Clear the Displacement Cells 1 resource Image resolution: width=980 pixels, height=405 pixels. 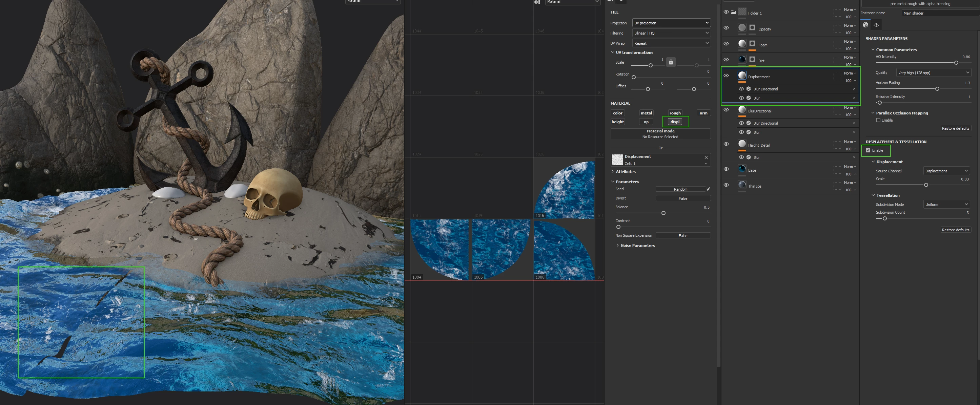click(x=706, y=157)
